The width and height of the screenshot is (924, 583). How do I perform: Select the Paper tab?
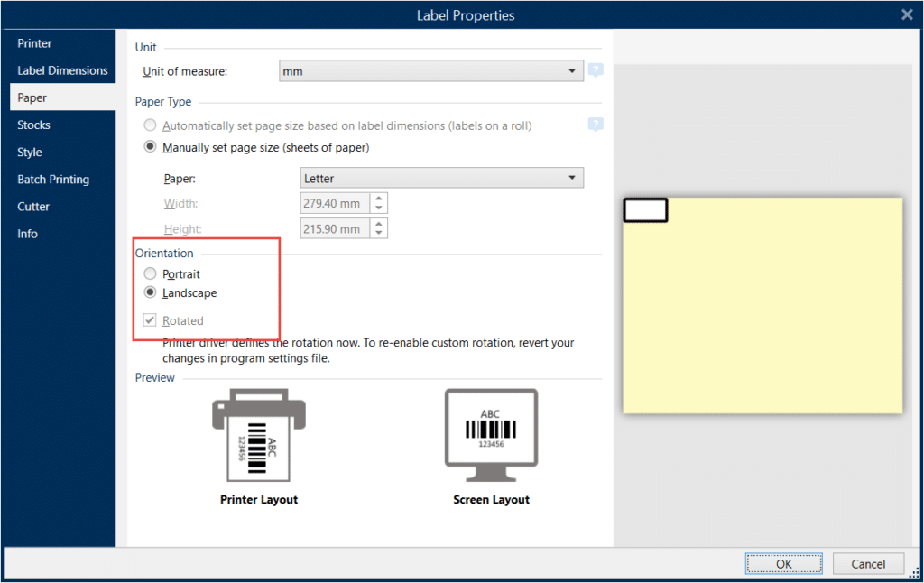click(x=62, y=97)
